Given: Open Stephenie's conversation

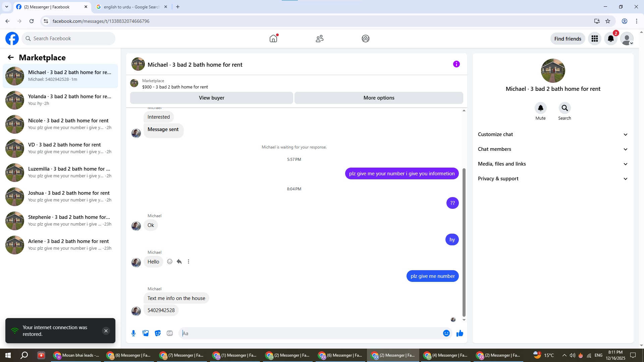Looking at the screenshot, I should pyautogui.click(x=60, y=221).
